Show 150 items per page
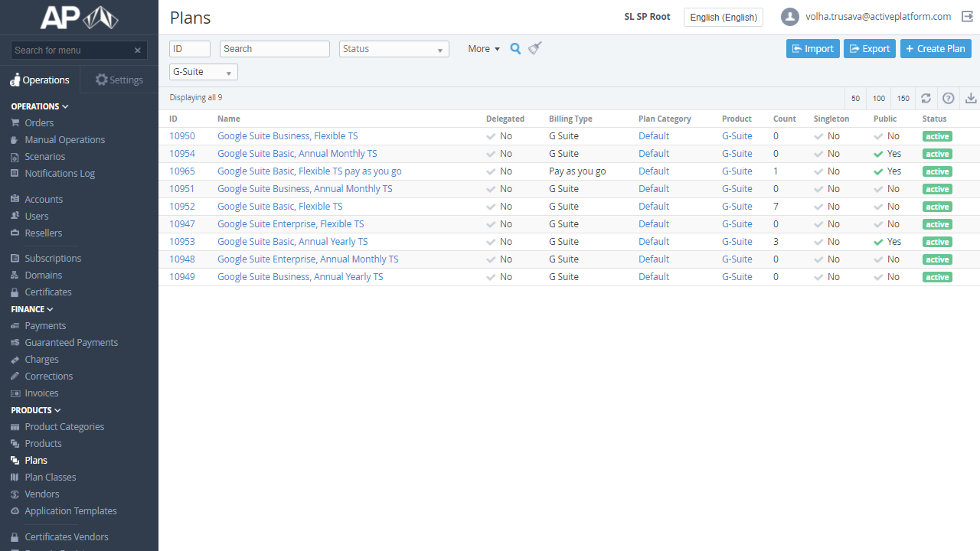Viewport: 980px width, 551px height. point(903,99)
